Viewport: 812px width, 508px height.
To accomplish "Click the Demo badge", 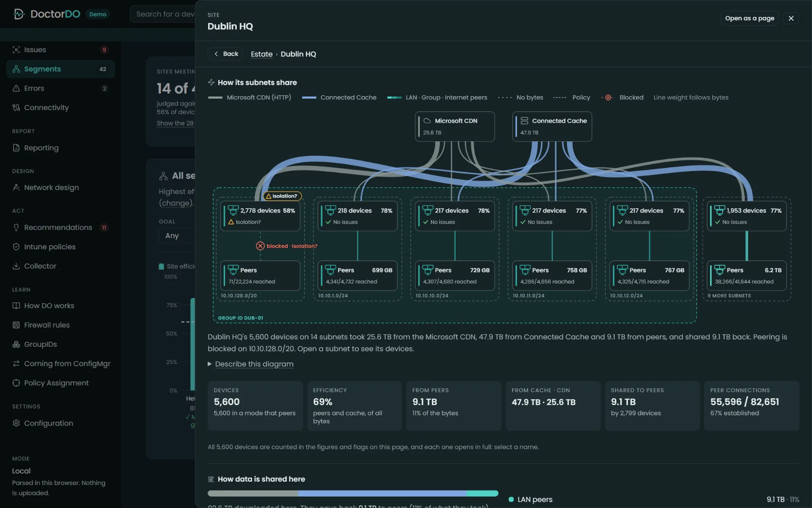I will (98, 14).
